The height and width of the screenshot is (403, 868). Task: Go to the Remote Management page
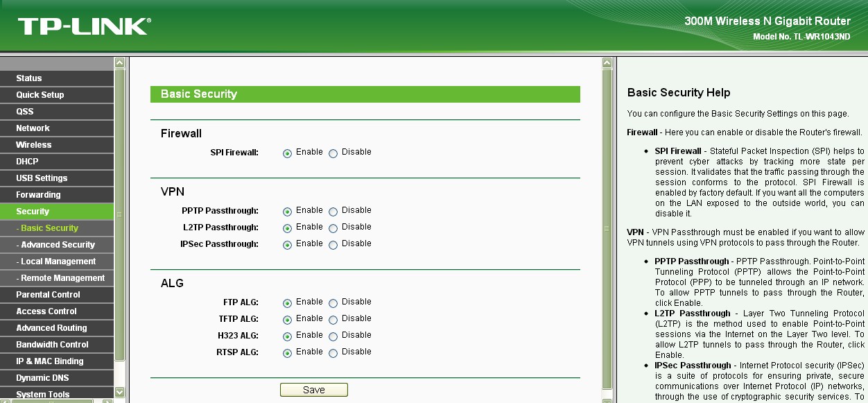(x=62, y=278)
